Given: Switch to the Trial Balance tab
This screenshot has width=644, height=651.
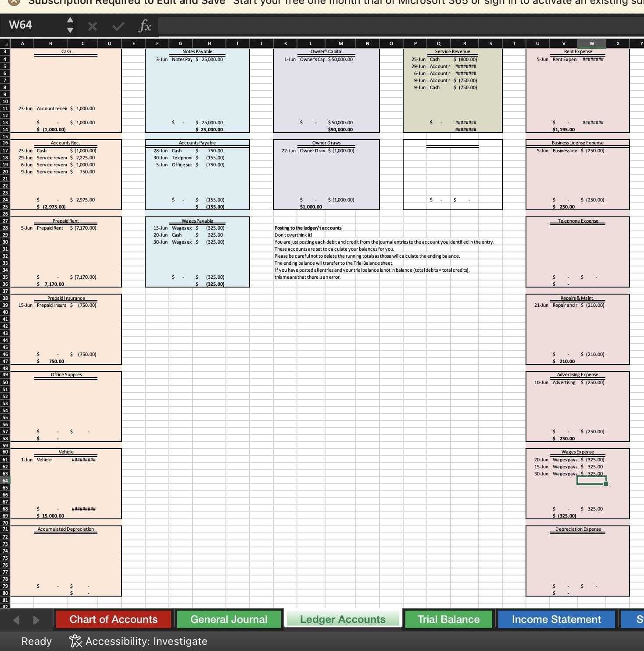Looking at the screenshot, I should pyautogui.click(x=448, y=619).
